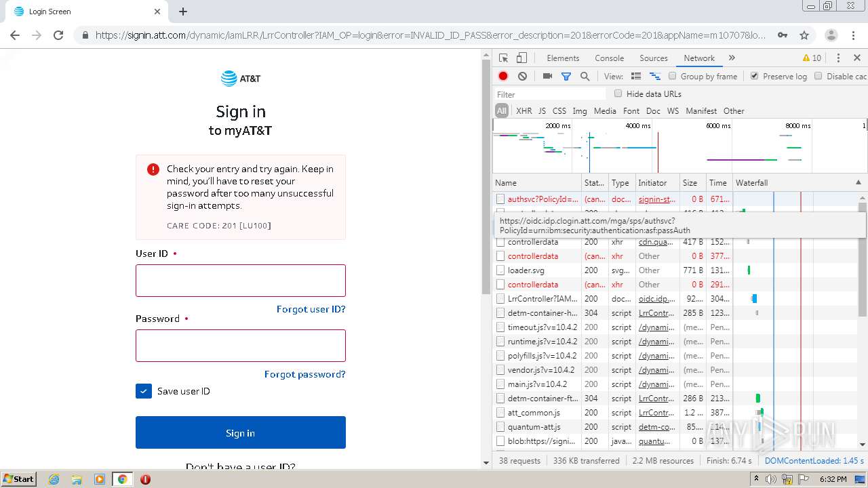Open the Chrome profile avatar
Image resolution: width=868 pixels, height=488 pixels.
click(831, 35)
